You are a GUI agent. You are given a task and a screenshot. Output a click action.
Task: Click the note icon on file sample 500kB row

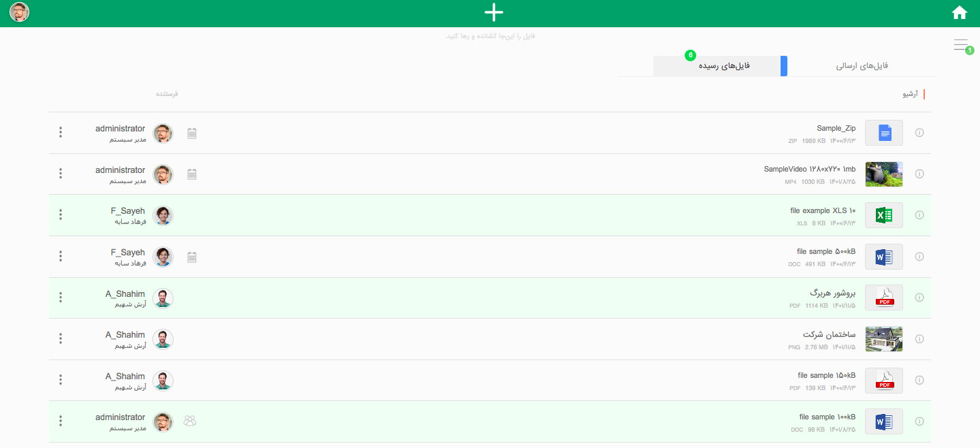click(192, 257)
